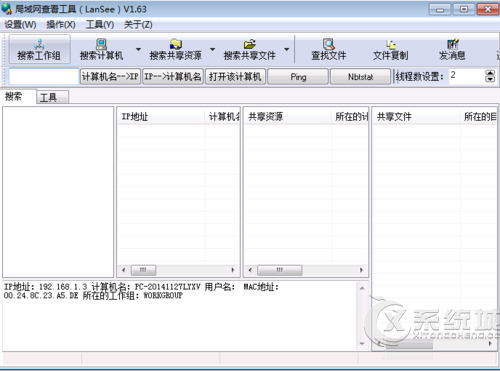Viewport: 500px width, 371px height.
Task: Click the WORKGROUP text in info box
Action: 163,296
